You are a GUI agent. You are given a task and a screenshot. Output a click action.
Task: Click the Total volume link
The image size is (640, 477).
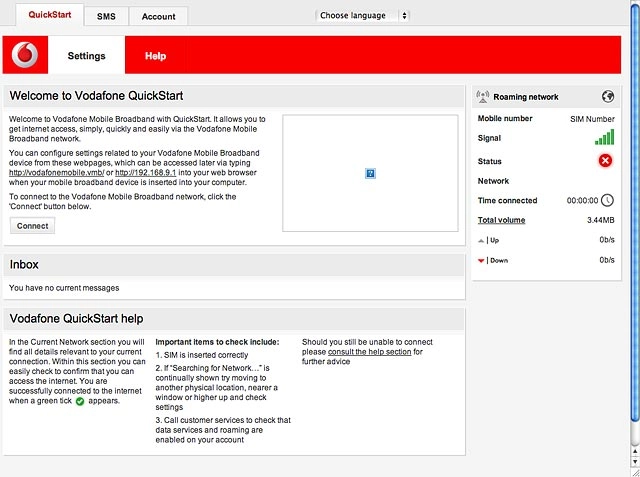(x=501, y=220)
